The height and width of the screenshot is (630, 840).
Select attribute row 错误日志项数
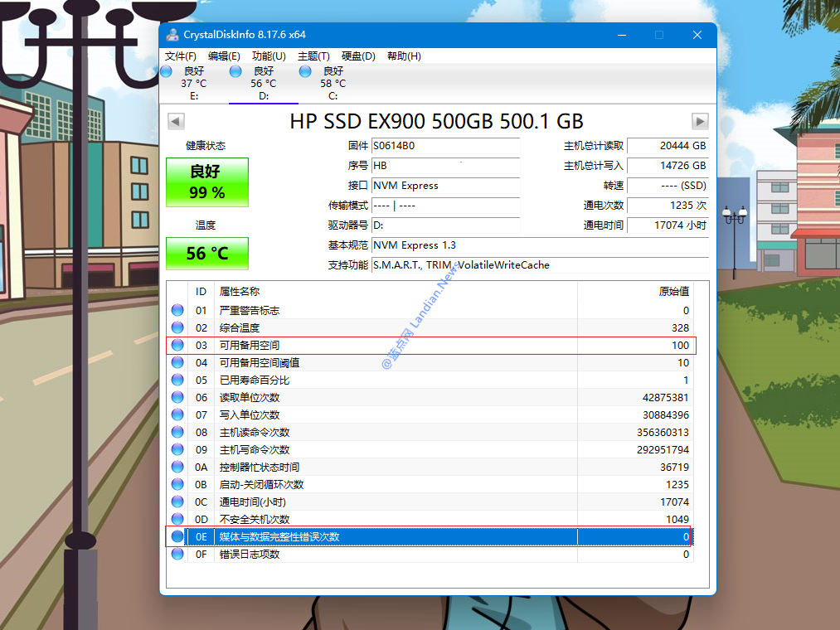click(x=430, y=554)
